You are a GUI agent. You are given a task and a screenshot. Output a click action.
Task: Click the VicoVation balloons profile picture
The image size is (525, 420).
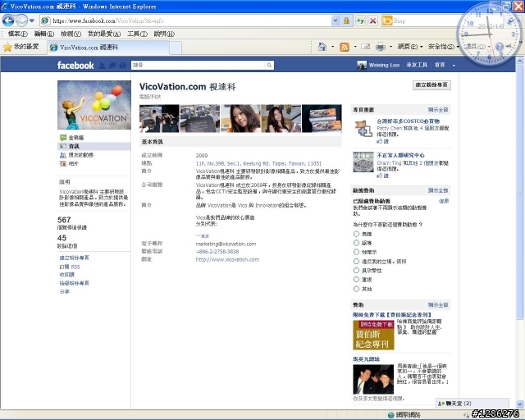coord(94,105)
